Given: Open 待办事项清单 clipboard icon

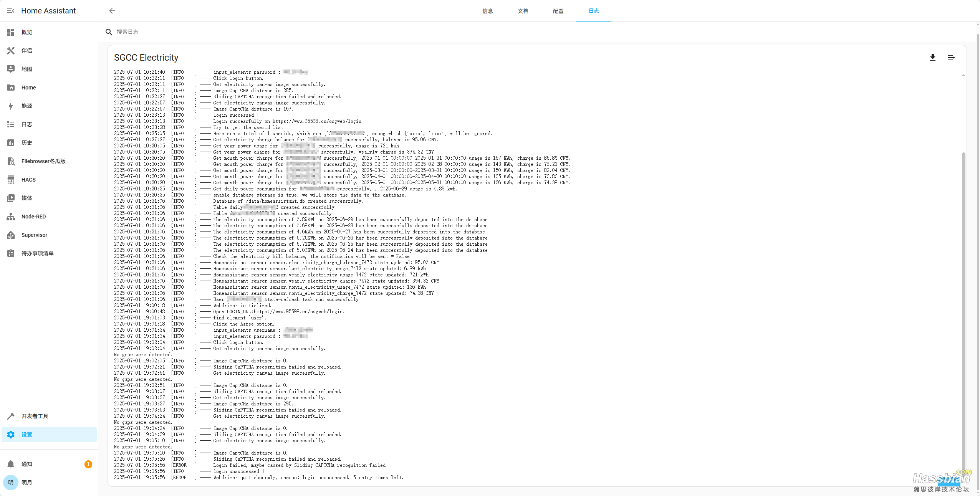Looking at the screenshot, I should [x=11, y=253].
